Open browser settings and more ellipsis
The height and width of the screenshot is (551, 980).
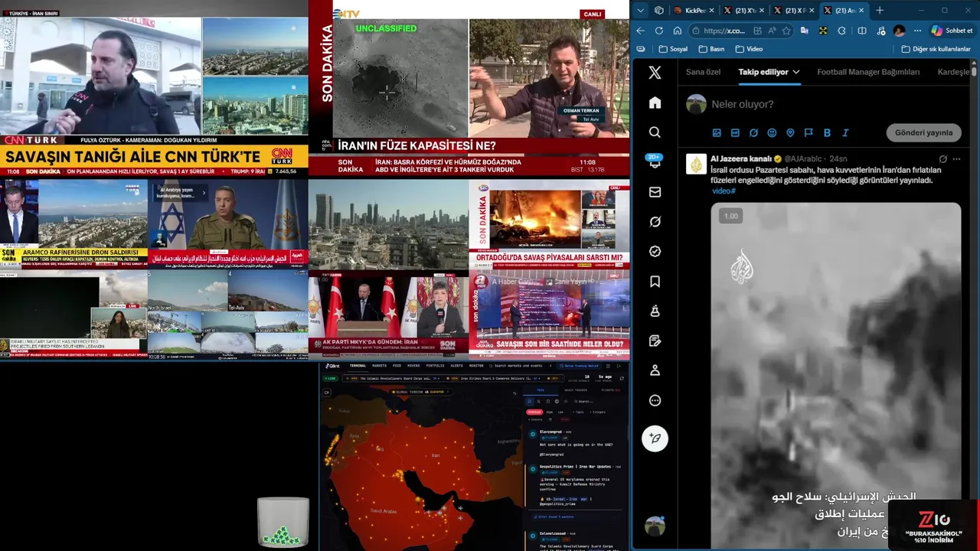tap(917, 31)
